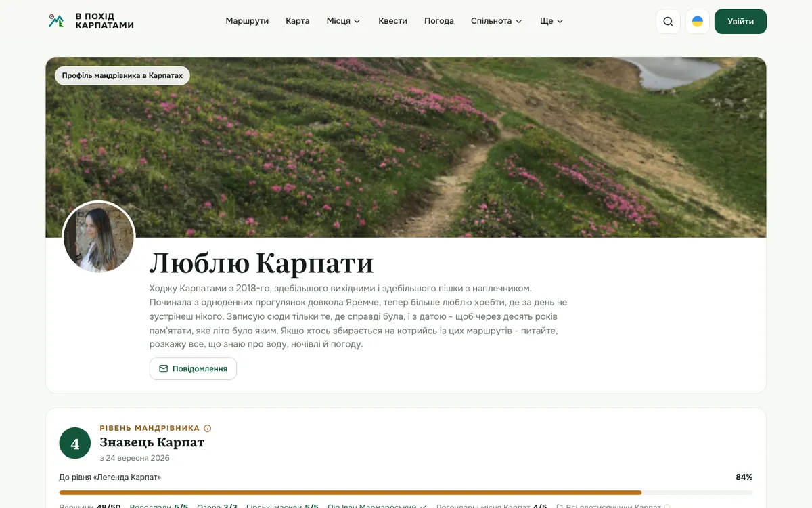Viewport: 812px width, 508px height.
Task: Click the info icon beside Рівень мандрівника
Action: [x=208, y=428]
